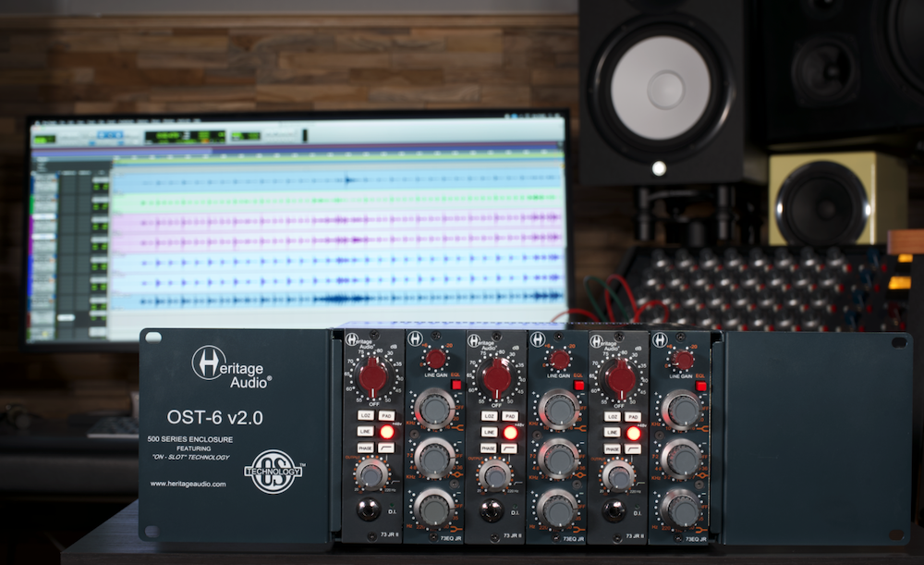Click the low-band EQ knob on middle 73EQ JR
This screenshot has width=924, height=565.
click(x=558, y=510)
